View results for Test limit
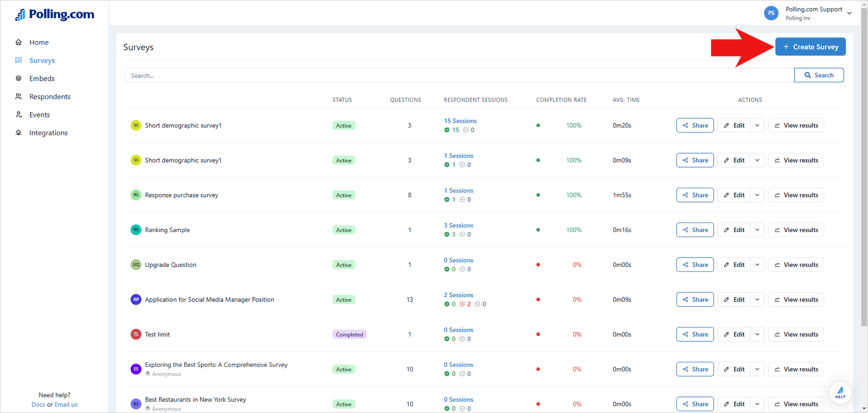 796,334
